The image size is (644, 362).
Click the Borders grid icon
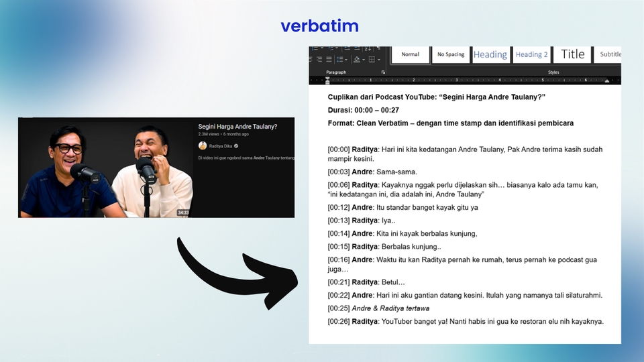point(372,60)
